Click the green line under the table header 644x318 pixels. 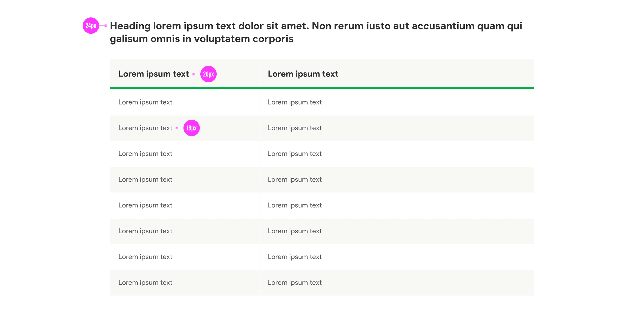(321, 88)
